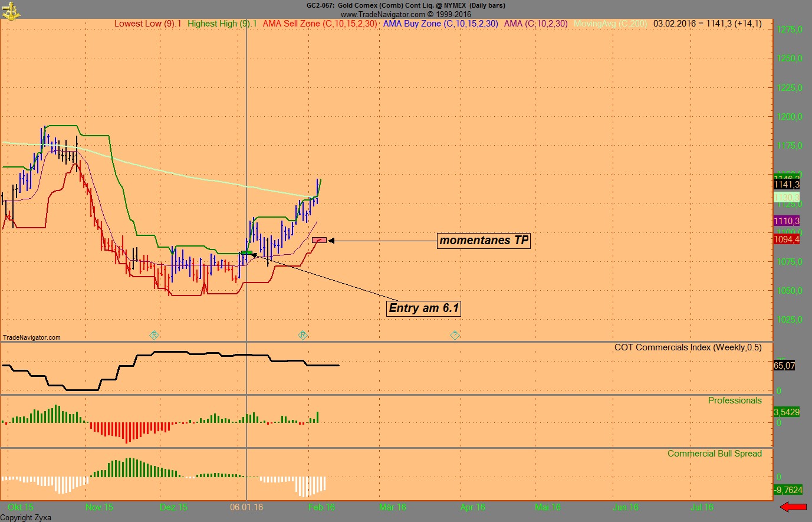
Task: Click the green entry marker on the chart
Action: tap(247, 252)
